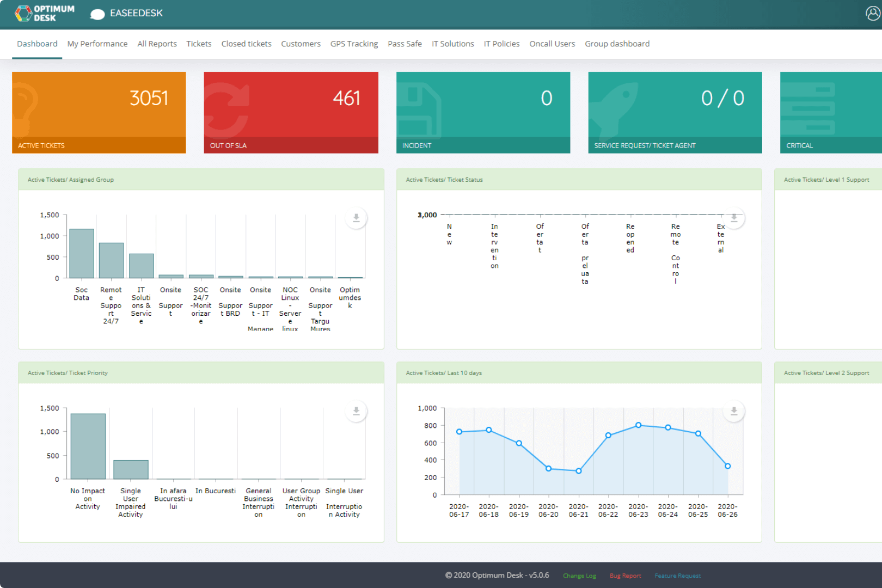This screenshot has height=588, width=882.
Task: Click the EaseeDesk cloud icon
Action: [x=97, y=14]
